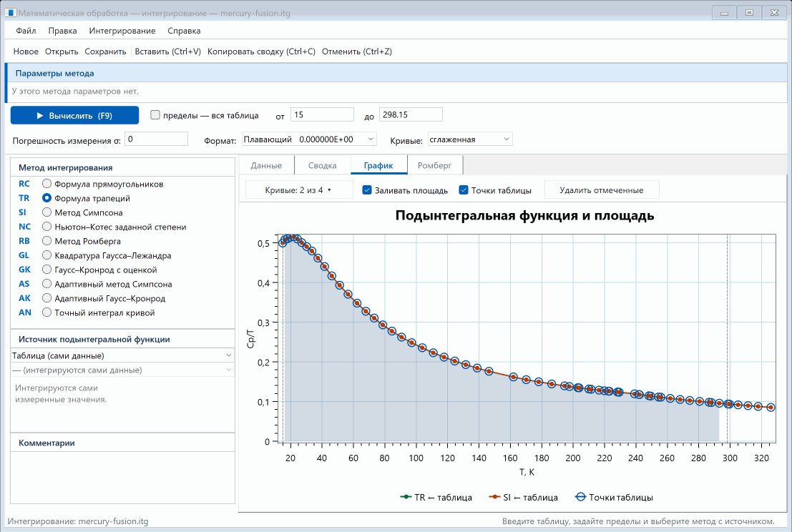
Task: Open the Интегрирование menu
Action: (x=122, y=31)
